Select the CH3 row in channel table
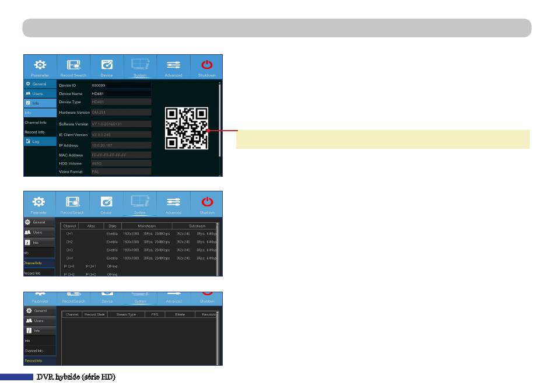The width and height of the screenshot is (554, 392). (139, 250)
